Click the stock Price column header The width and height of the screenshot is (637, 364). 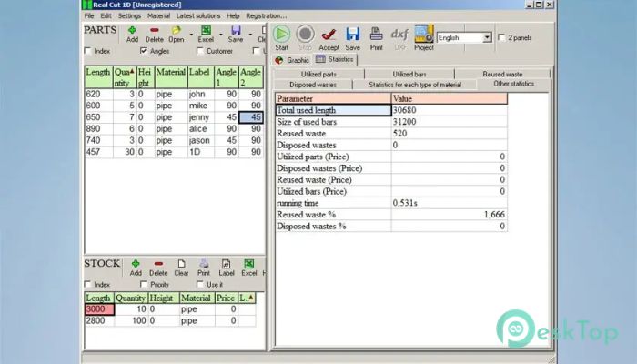pos(226,298)
